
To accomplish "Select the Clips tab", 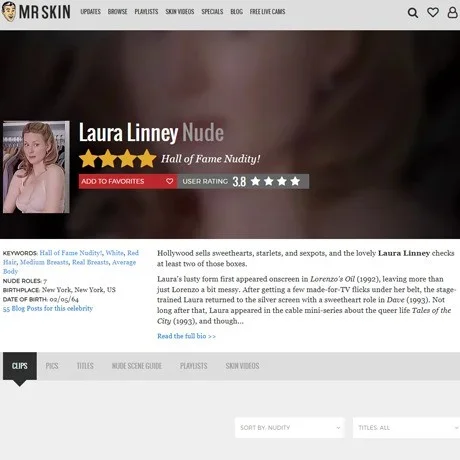I will (x=20, y=366).
